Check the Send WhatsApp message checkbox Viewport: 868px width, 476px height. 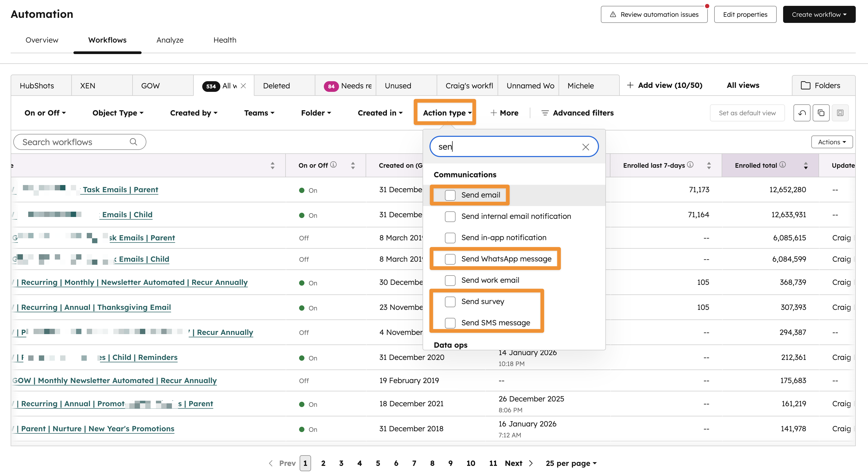[x=450, y=259]
